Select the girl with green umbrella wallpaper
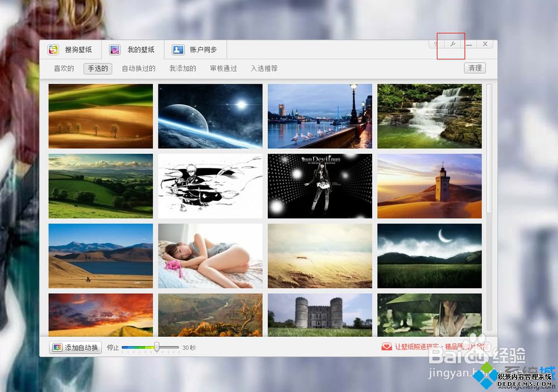 (430, 315)
